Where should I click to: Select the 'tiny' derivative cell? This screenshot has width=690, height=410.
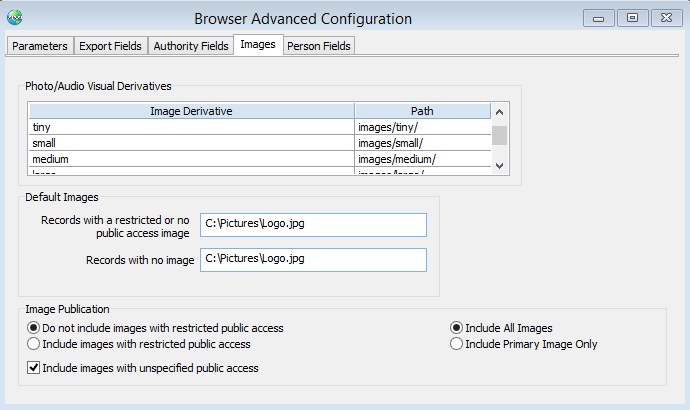[191, 127]
